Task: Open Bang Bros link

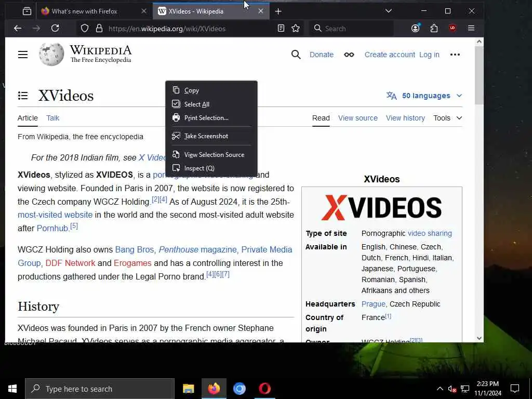Action: click(x=135, y=249)
